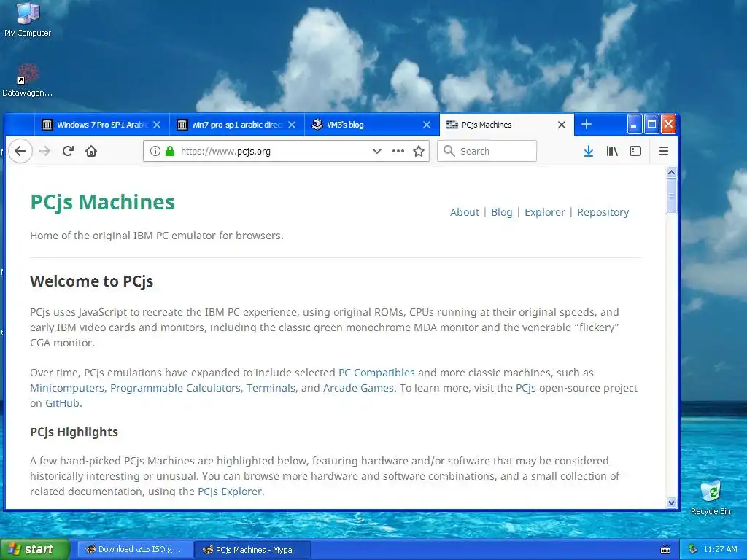
Task: Minimize the browser window
Action: coord(634,124)
